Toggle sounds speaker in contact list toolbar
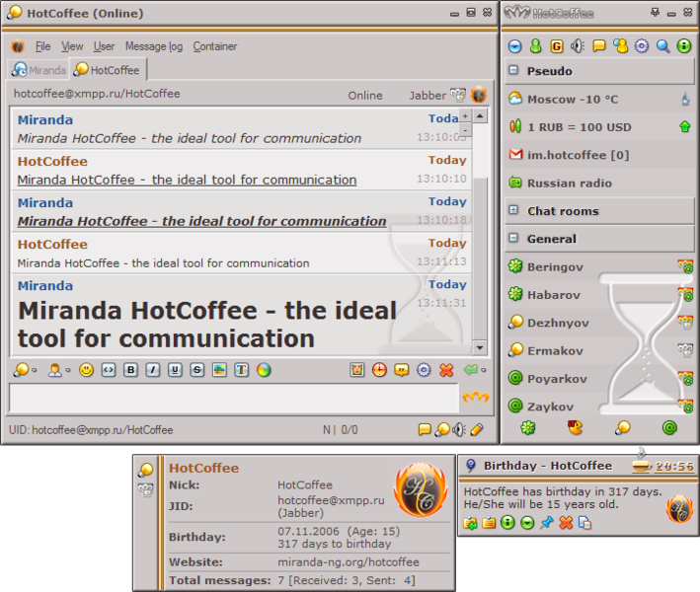Viewport: 700px width, 592px height. click(578, 46)
